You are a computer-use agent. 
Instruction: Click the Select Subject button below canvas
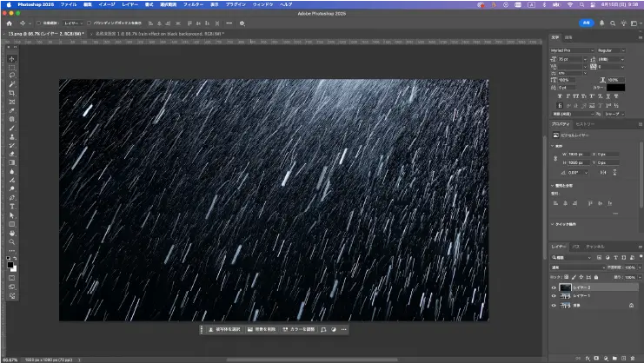(224, 329)
